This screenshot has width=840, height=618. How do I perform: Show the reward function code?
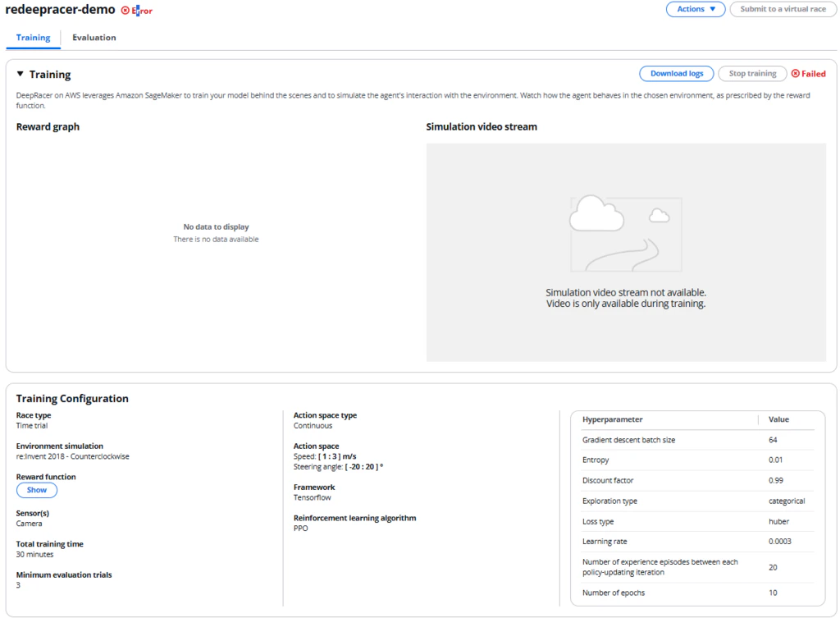pos(37,490)
